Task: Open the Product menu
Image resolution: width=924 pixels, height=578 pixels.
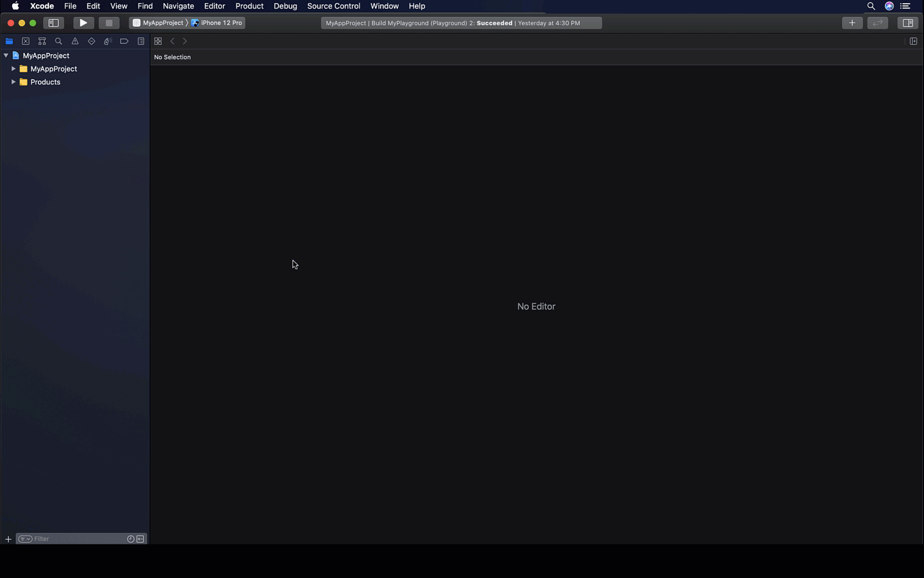Action: tap(249, 6)
